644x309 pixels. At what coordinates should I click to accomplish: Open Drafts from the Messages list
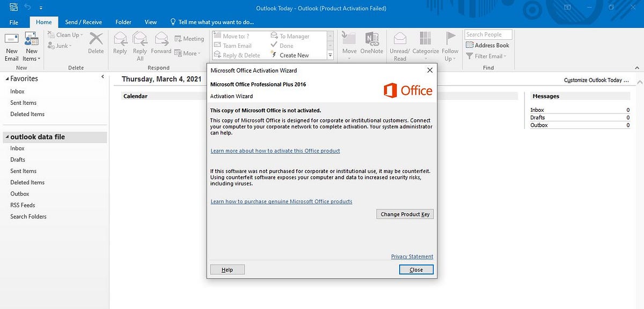click(x=537, y=117)
